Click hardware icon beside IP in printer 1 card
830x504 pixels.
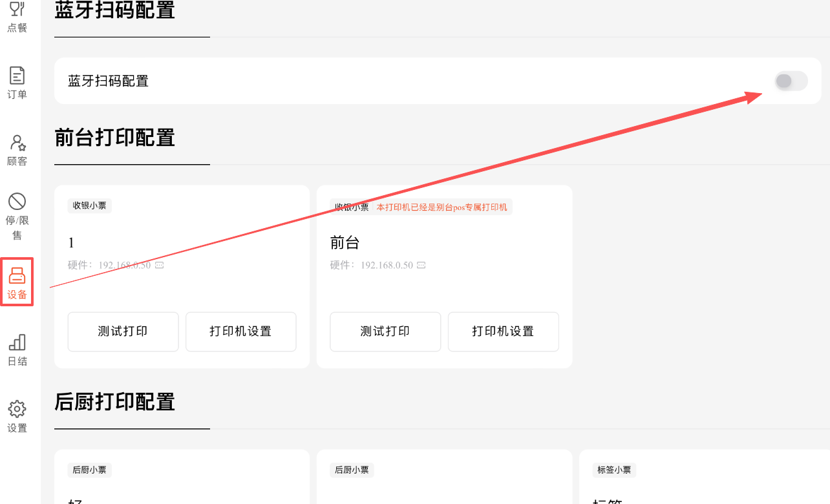coord(159,266)
